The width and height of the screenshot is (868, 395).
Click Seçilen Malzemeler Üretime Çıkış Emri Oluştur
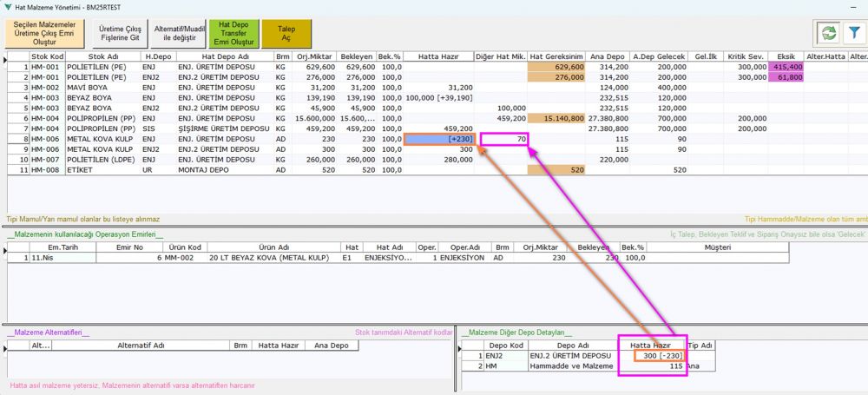click(44, 34)
